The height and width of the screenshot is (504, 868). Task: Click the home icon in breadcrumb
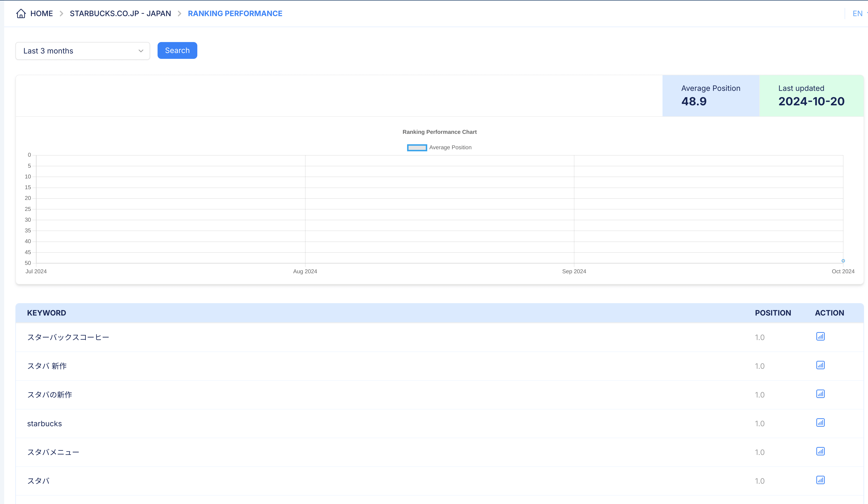point(21,13)
